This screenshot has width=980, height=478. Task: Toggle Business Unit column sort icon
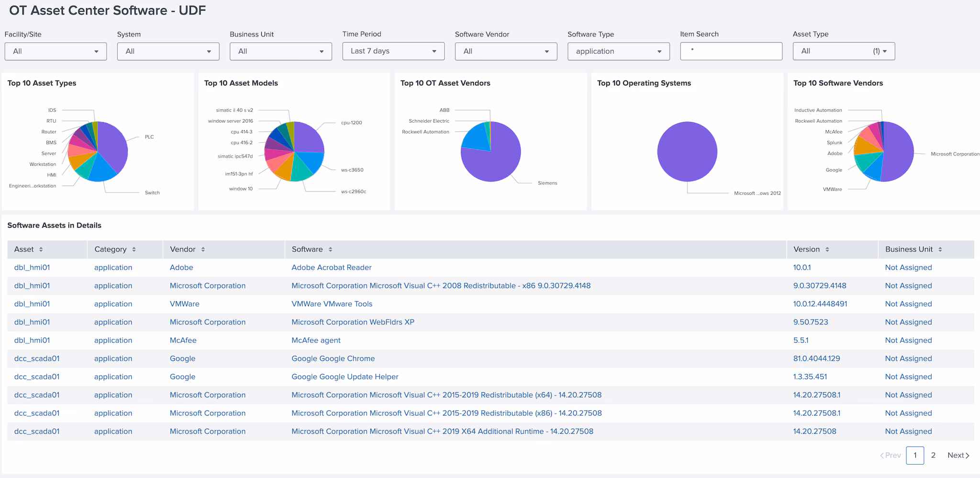click(x=940, y=250)
